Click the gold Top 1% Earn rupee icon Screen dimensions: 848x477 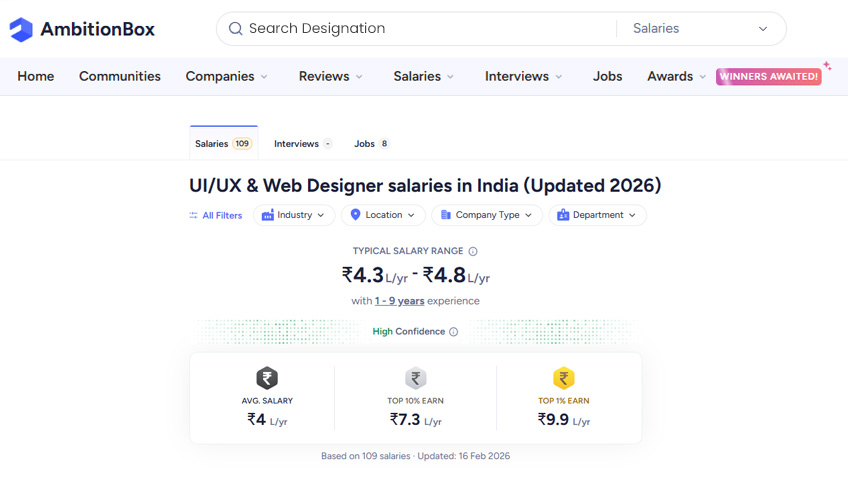(564, 377)
